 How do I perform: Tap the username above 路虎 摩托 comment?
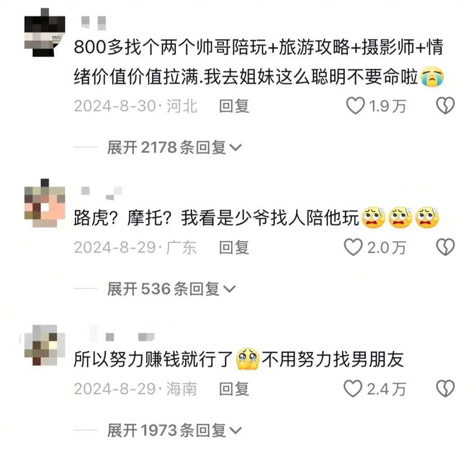[101, 193]
